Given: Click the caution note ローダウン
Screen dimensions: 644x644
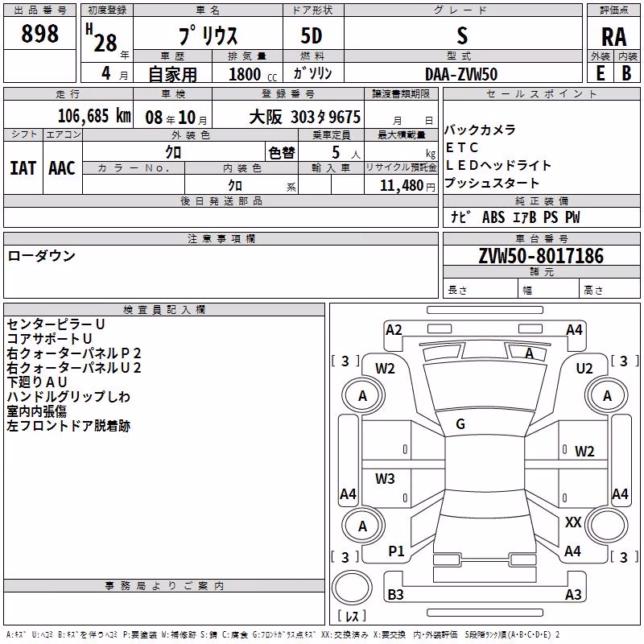Looking at the screenshot, I should (x=42, y=256).
